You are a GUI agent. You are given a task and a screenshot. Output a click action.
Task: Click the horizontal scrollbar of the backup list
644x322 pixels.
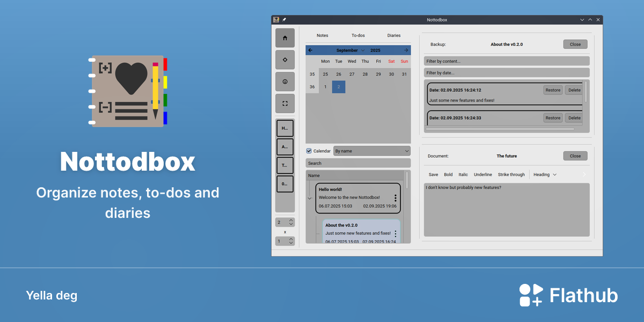[x=500, y=129]
